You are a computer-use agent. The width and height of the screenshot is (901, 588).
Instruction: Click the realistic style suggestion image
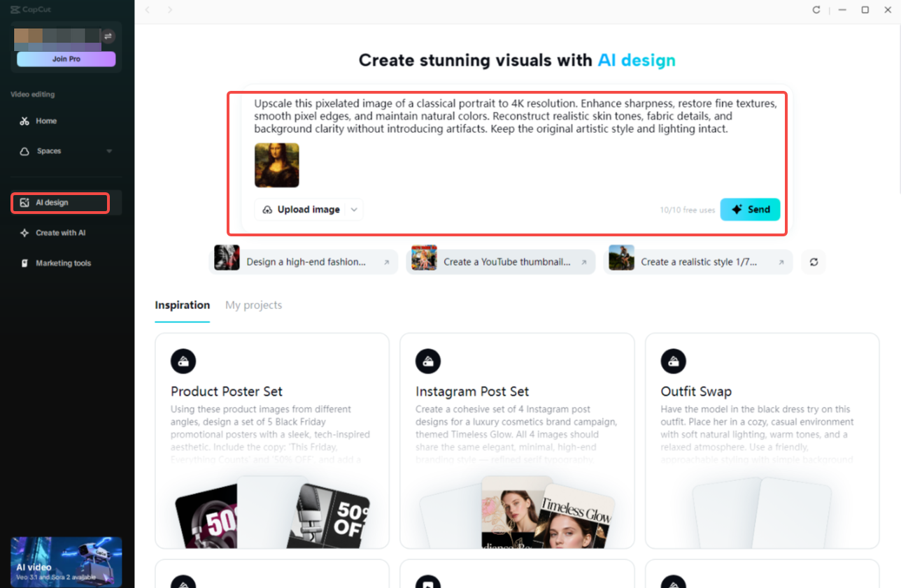click(621, 258)
